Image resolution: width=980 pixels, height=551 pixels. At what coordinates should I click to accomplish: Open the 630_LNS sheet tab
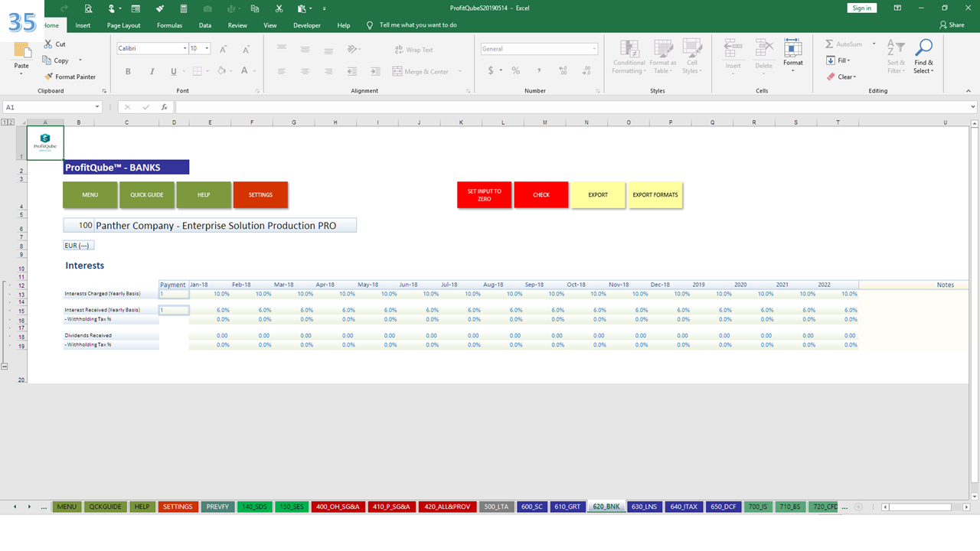click(643, 507)
